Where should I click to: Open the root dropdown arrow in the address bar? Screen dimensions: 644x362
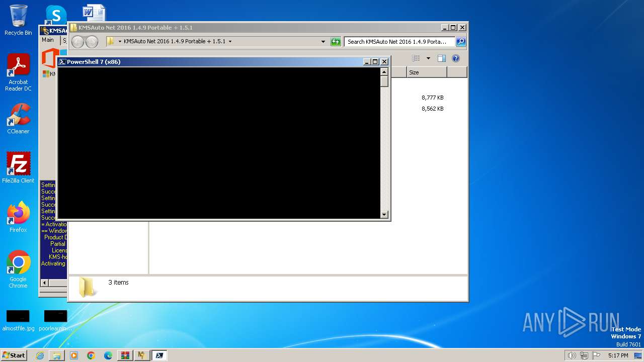tap(120, 42)
